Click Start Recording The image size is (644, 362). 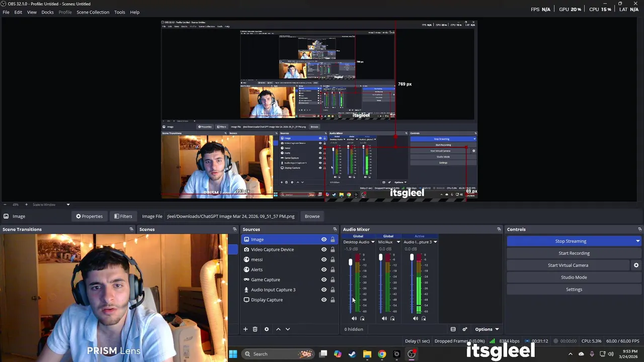tap(574, 253)
